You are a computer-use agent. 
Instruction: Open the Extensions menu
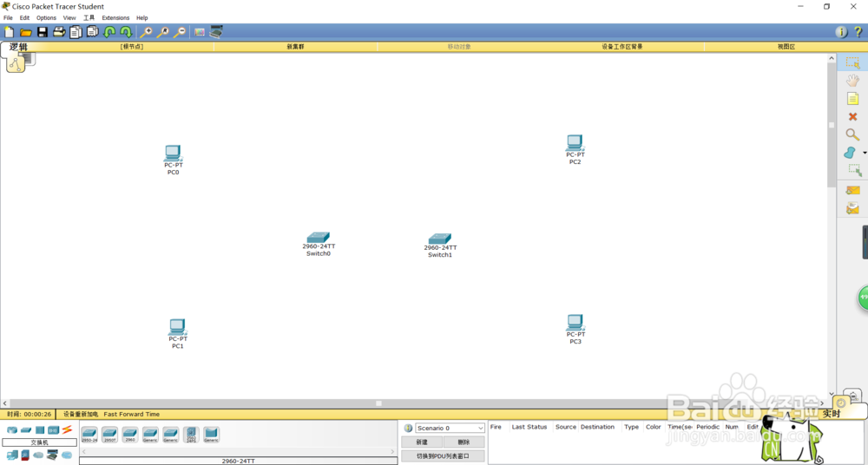115,17
